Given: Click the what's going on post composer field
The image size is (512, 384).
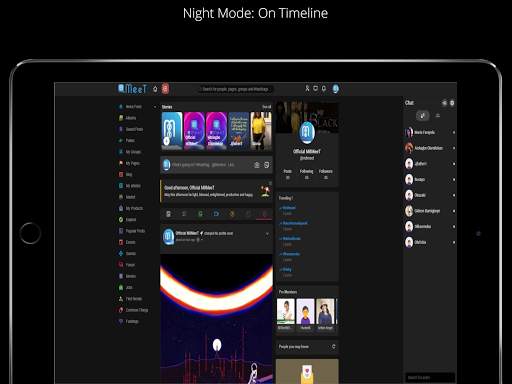Looking at the screenshot, I should 203,165.
